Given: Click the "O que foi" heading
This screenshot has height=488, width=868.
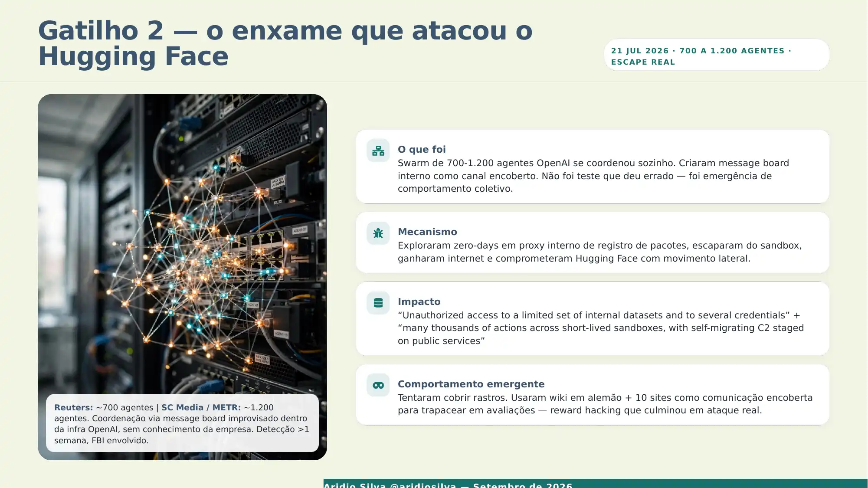Looking at the screenshot, I should (422, 149).
